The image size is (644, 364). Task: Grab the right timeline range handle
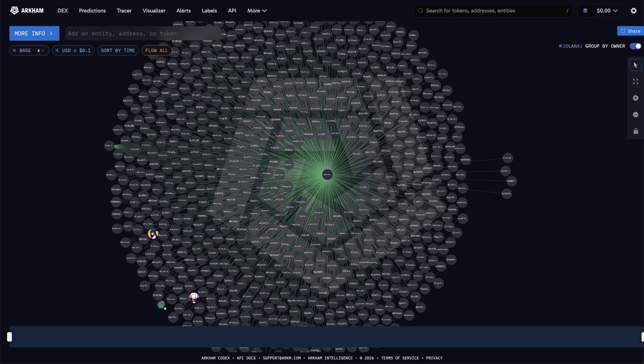[642, 337]
